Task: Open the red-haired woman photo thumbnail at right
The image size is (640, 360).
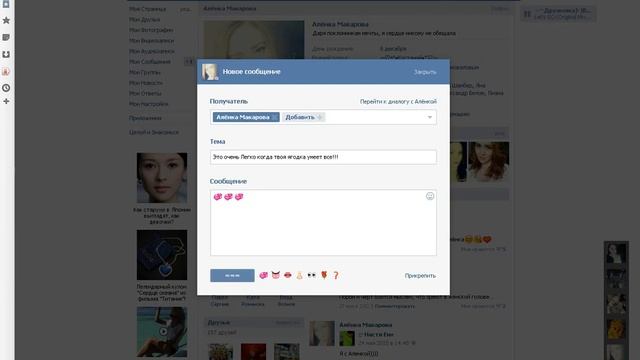Action: pos(488,162)
